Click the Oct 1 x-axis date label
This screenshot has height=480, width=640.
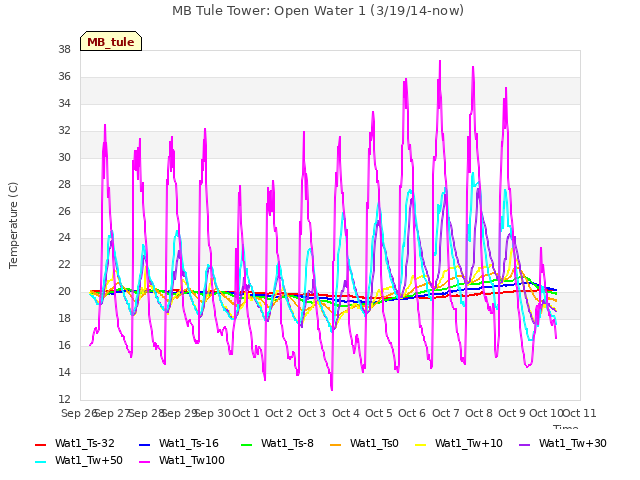pos(246,413)
